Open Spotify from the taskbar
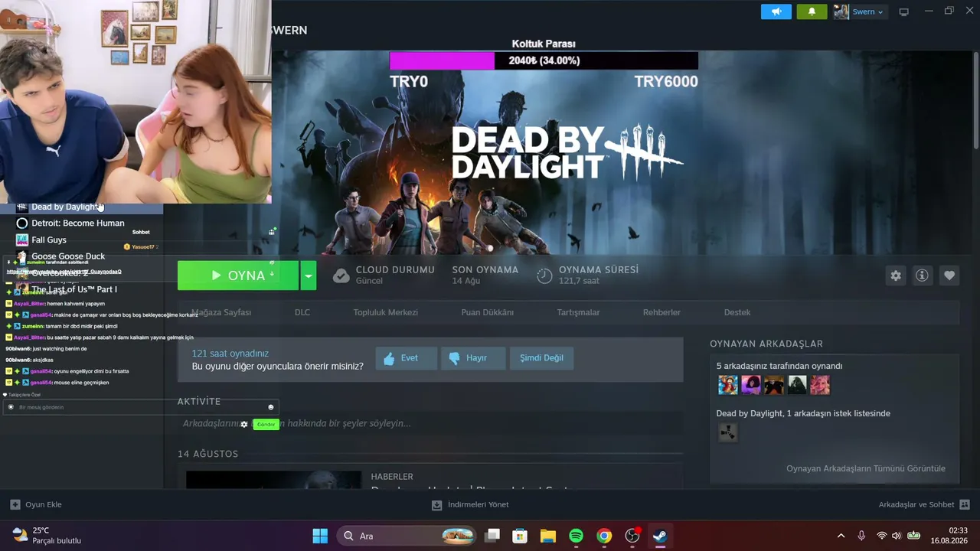980x551 pixels. pos(577,536)
